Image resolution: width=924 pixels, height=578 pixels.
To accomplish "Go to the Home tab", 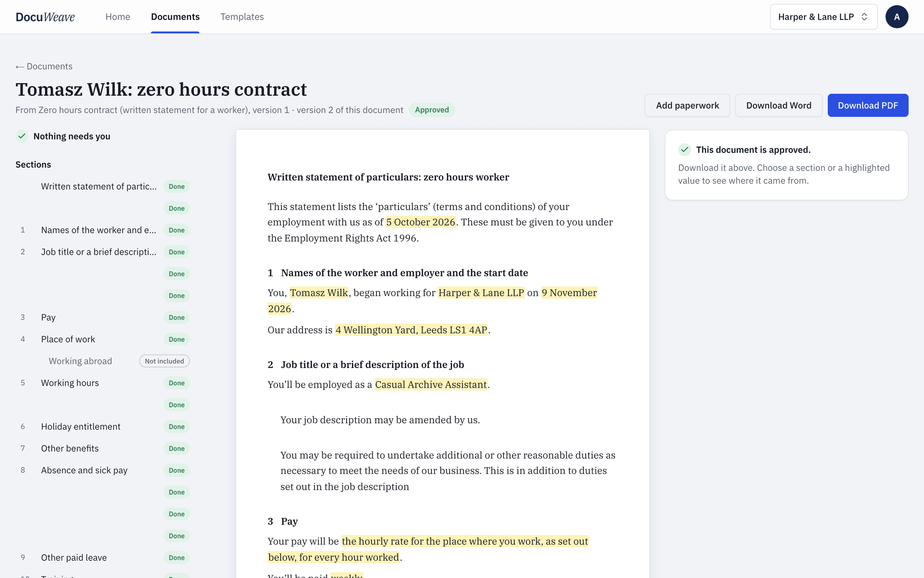I will point(118,17).
